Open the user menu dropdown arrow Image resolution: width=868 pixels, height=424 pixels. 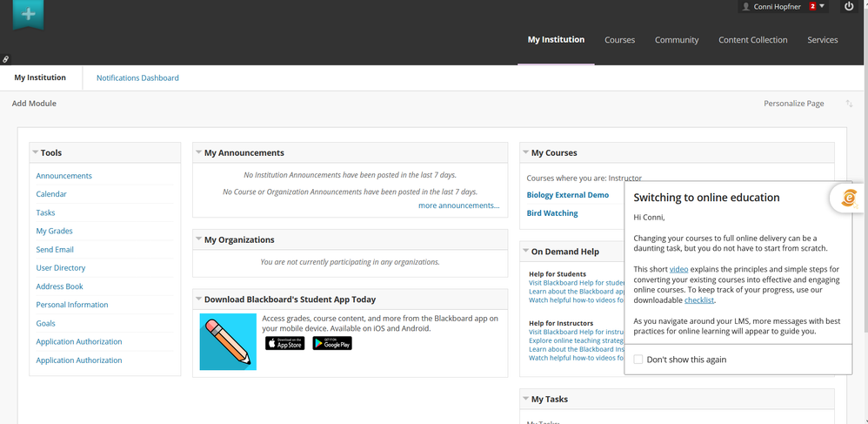pyautogui.click(x=822, y=6)
